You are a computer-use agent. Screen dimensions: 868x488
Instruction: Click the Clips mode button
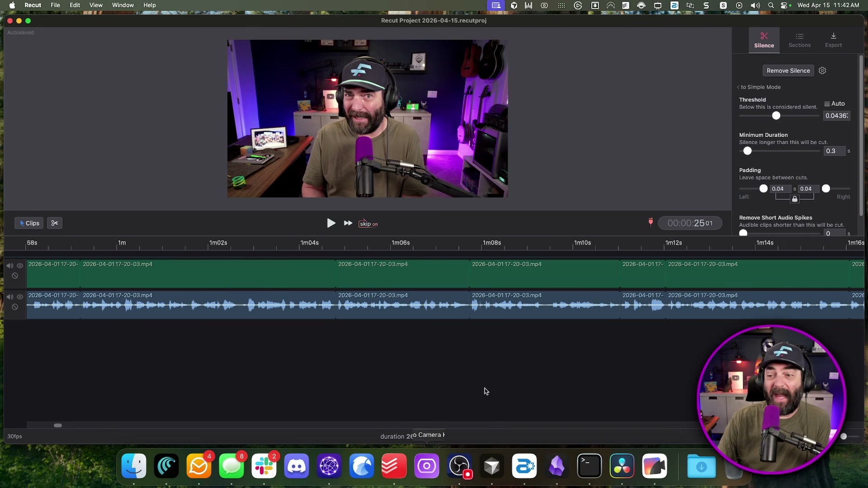click(x=28, y=223)
